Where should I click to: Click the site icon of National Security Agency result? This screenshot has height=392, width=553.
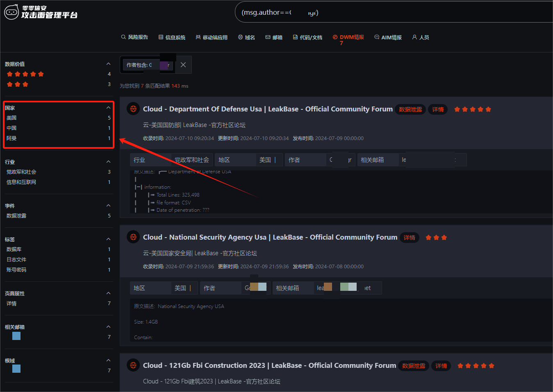point(133,237)
